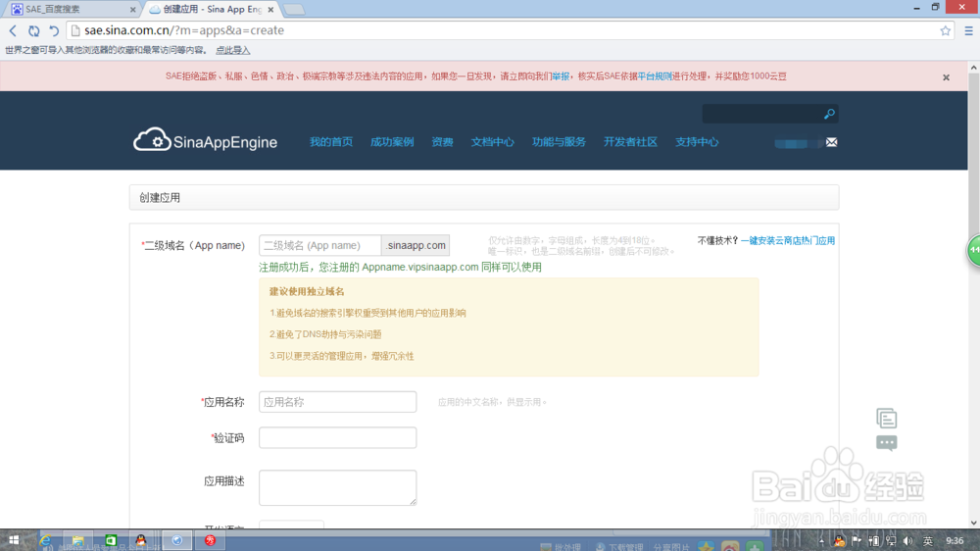Open the browser hamburger menu

968,30
